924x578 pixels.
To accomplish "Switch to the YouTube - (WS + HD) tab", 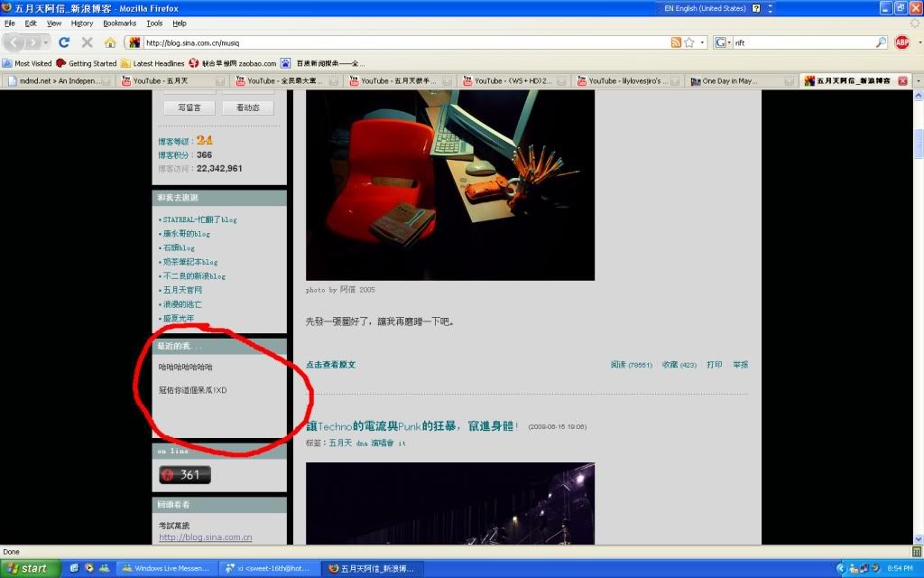I will click(514, 80).
